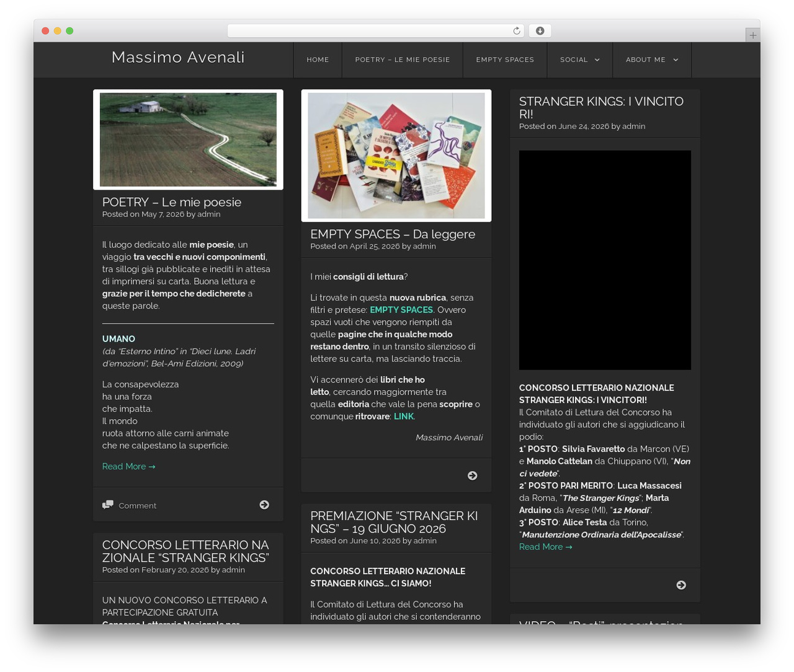Click the black video embed area

tap(605, 260)
